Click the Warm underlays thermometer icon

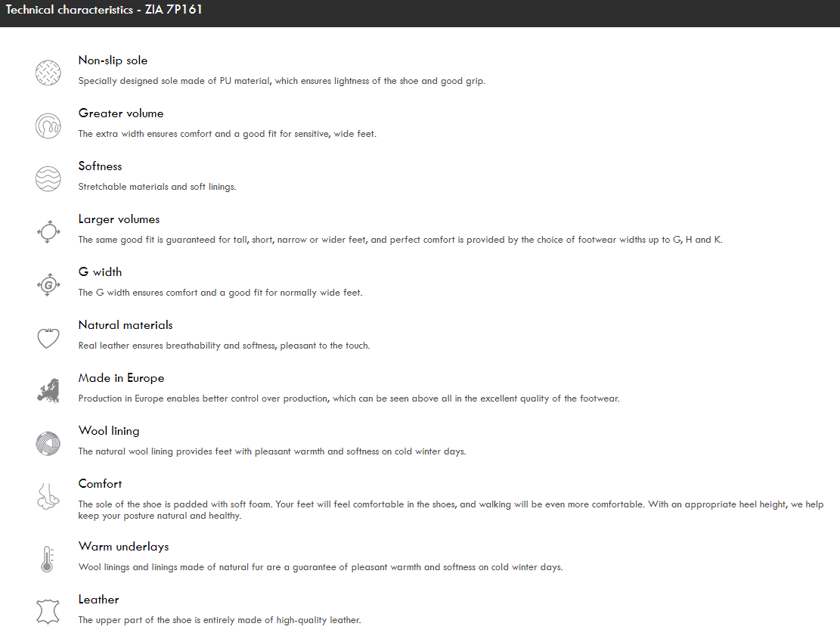pyautogui.click(x=47, y=559)
